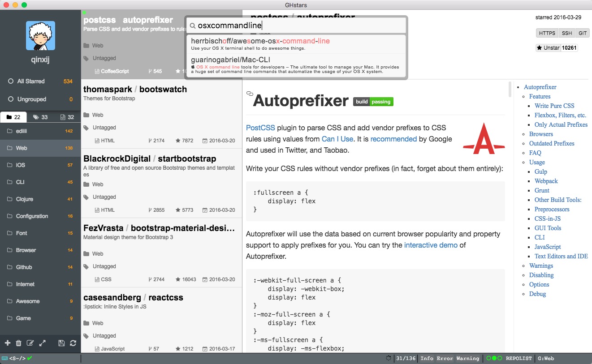The image size is (592, 364).
Task: Open the Configuration group
Action: click(40, 216)
